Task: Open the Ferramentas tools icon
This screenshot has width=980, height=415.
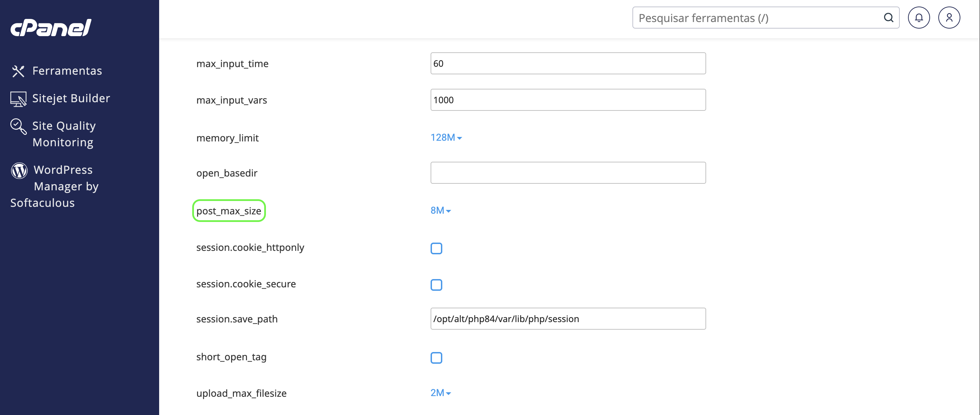Action: click(x=18, y=71)
